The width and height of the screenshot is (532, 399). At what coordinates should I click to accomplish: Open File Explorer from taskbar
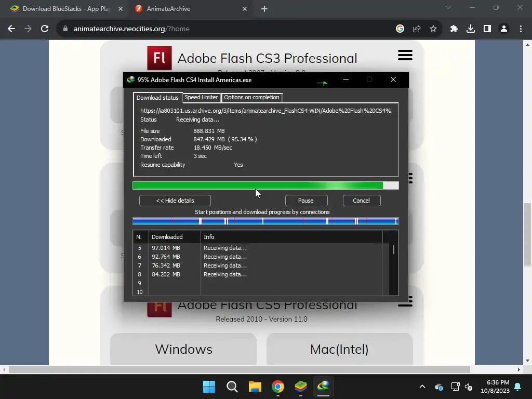255,387
